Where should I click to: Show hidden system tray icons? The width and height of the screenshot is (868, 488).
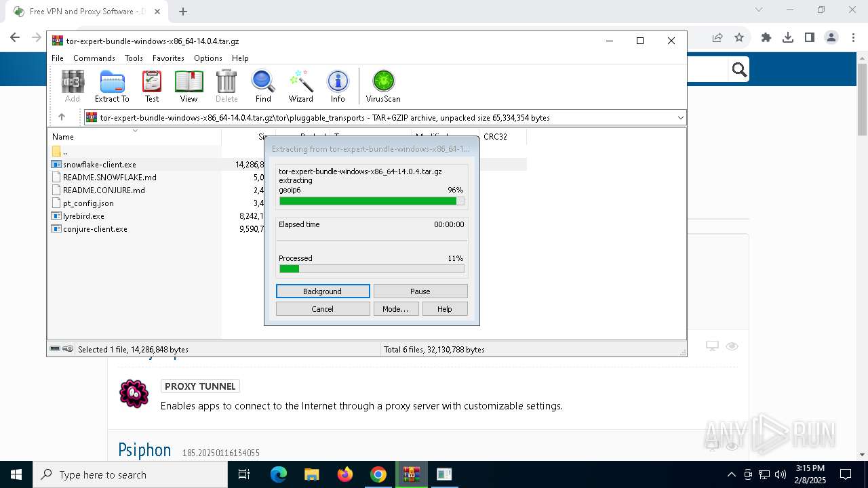pyautogui.click(x=731, y=474)
